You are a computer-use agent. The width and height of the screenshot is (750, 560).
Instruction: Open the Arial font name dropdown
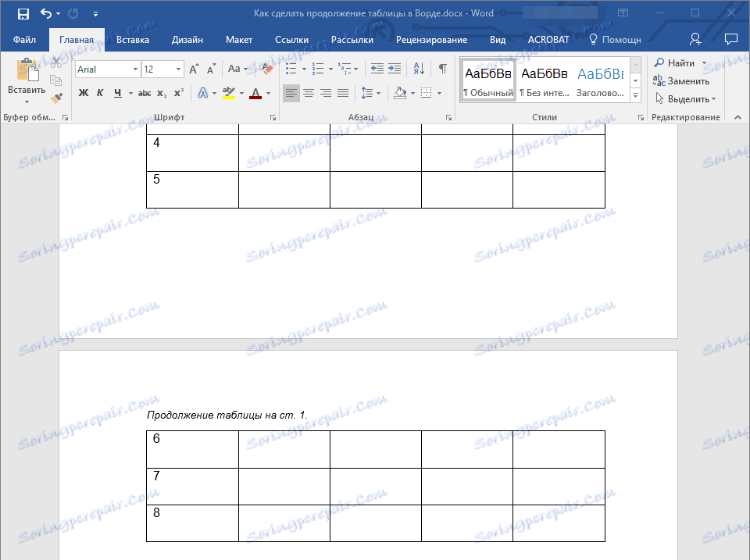coord(135,70)
